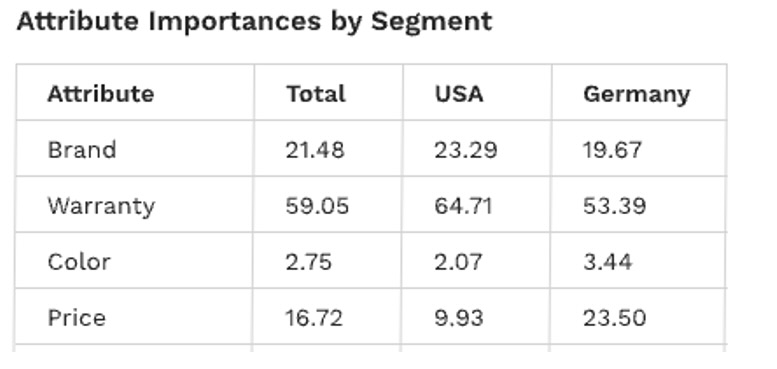The height and width of the screenshot is (369, 777).
Task: Select the Color row label
Action: [x=79, y=262]
